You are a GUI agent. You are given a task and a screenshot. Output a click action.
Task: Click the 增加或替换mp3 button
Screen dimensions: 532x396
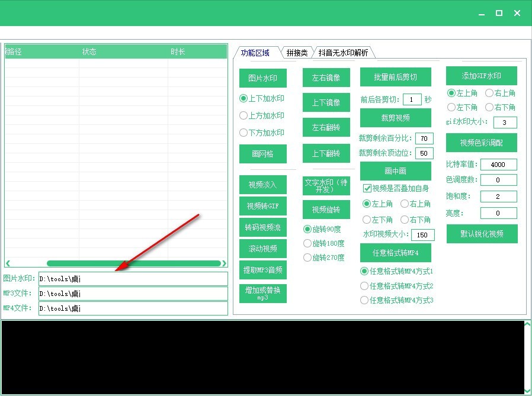pos(263,294)
